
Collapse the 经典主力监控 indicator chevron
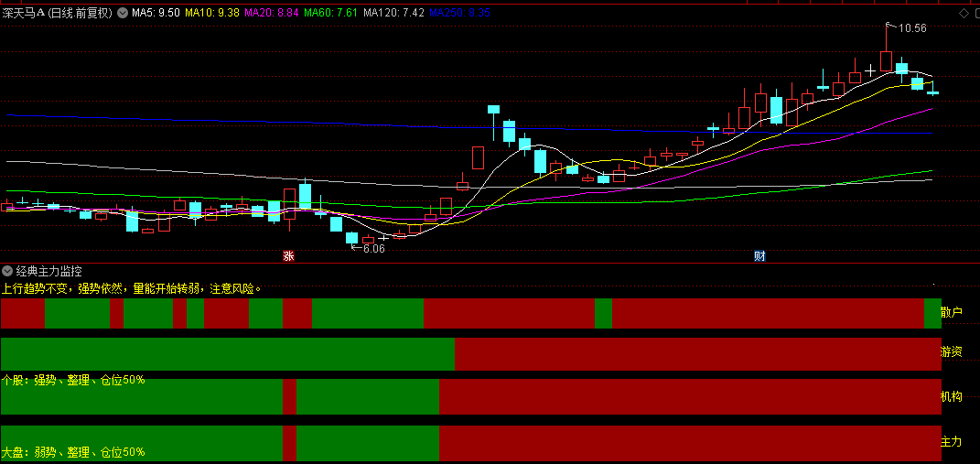7,272
